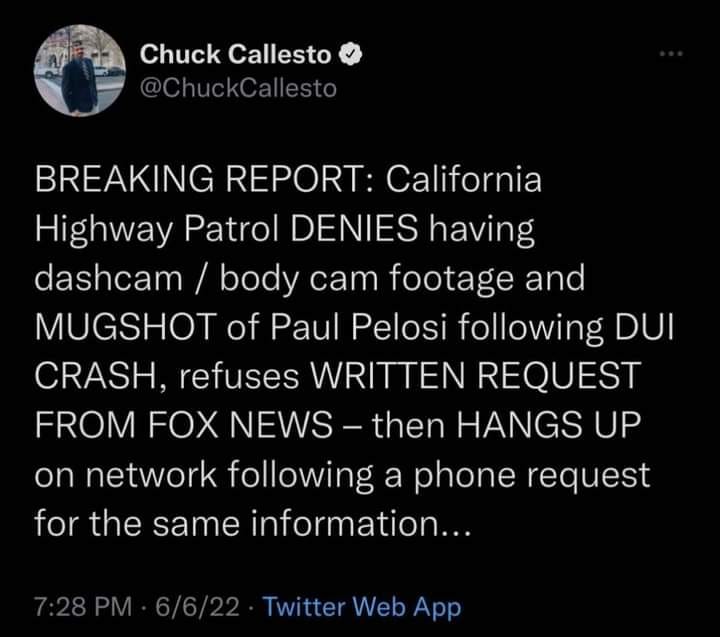This screenshot has height=637, width=720.
Task: Open the @ChuckCallesto handle link
Action: [238, 87]
